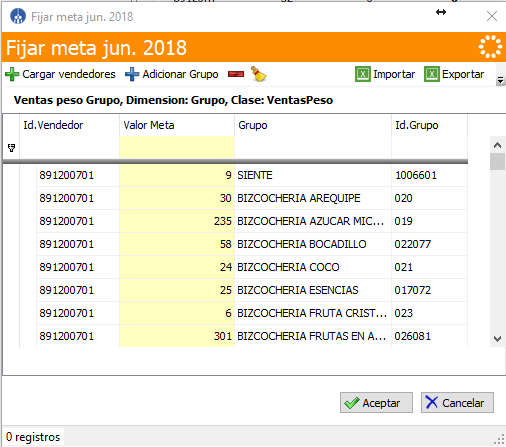
Task: Click the BIZCOCHERIA AZUCAR MIC... cell
Action: pyautogui.click(x=313, y=221)
